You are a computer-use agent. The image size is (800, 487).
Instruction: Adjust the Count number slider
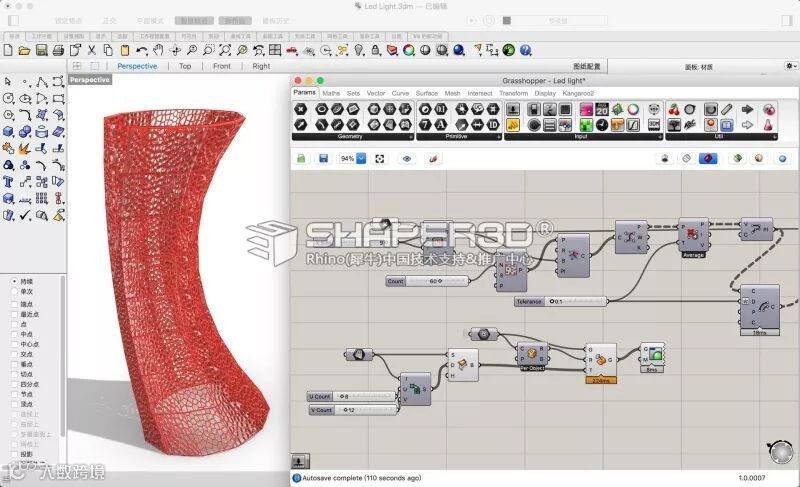point(428,281)
